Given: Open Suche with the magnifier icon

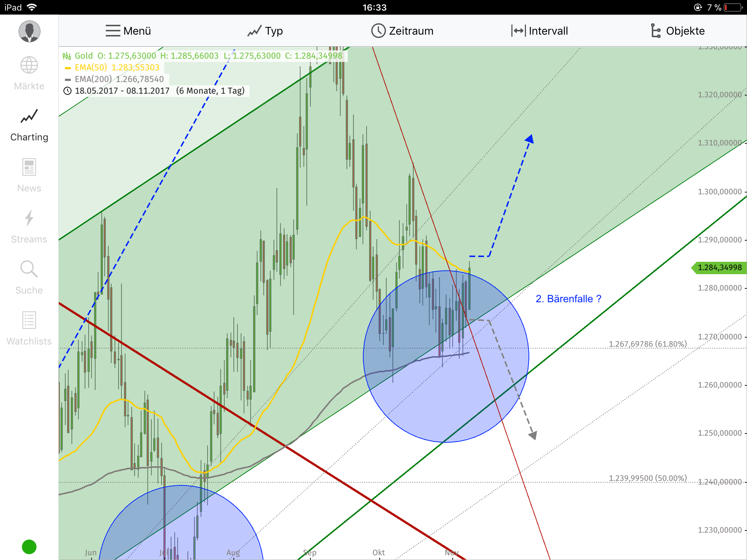Looking at the screenshot, I should (29, 270).
